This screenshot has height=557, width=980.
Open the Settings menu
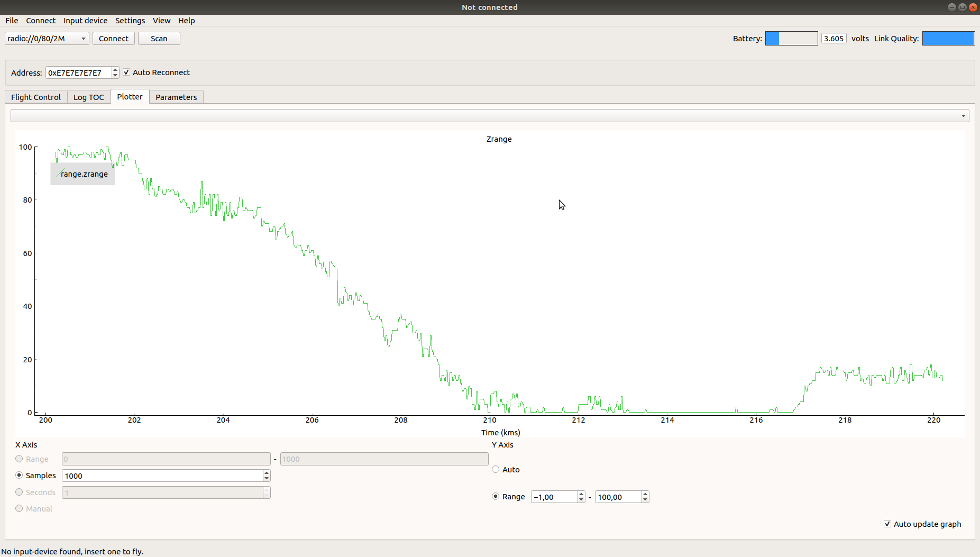(x=130, y=21)
